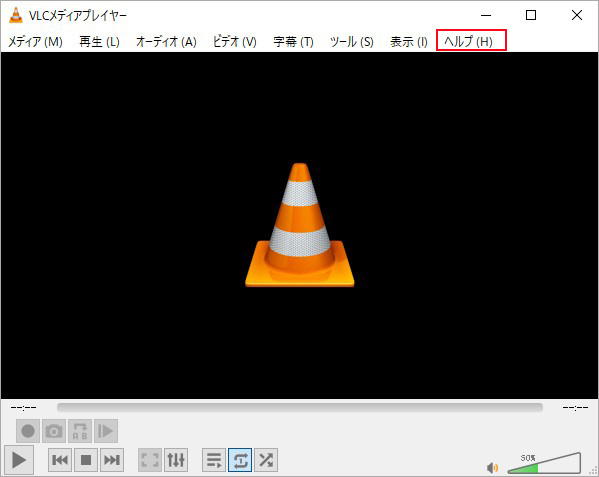599x477 pixels.
Task: Toggle the loop repeat mode button
Action: tap(240, 460)
